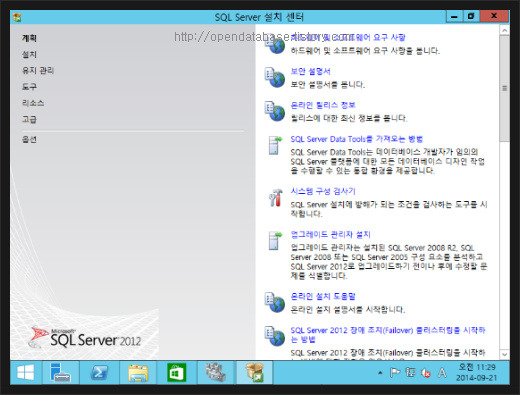Click the installer icon in title bar
Screen dimensions: 520x395
click(17, 17)
